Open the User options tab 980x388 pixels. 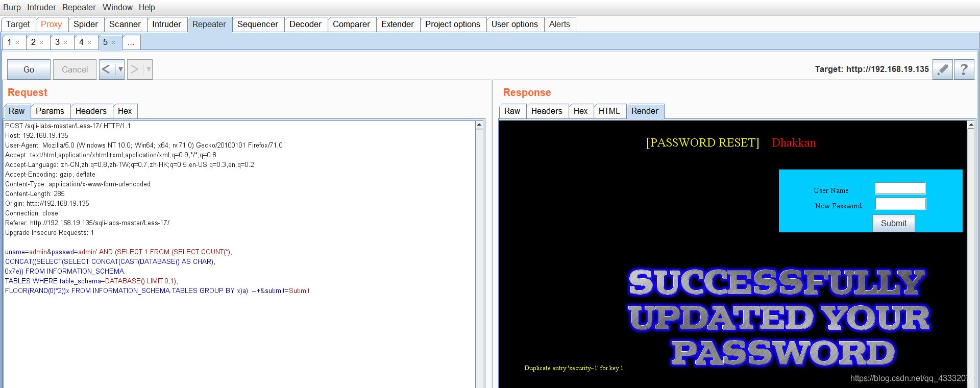514,24
